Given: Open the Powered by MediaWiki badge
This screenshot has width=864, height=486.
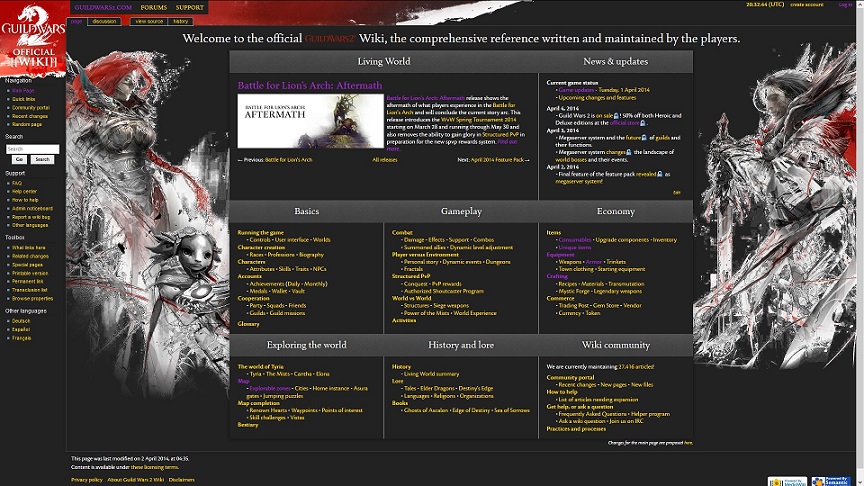Looking at the screenshot, I should [787, 482].
